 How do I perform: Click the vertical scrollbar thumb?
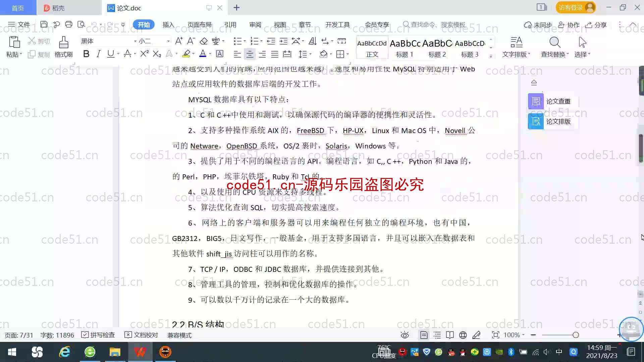641,148
